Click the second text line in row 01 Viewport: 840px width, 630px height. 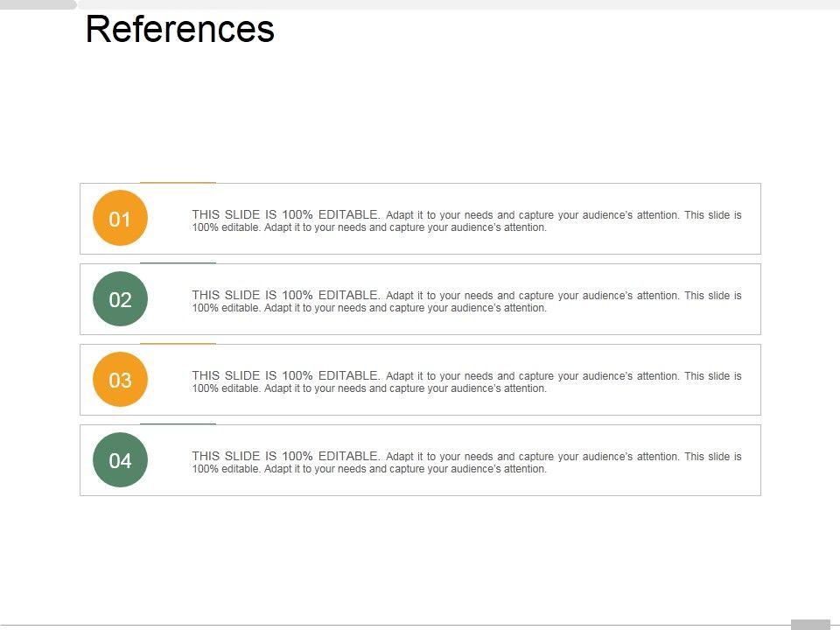click(369, 227)
